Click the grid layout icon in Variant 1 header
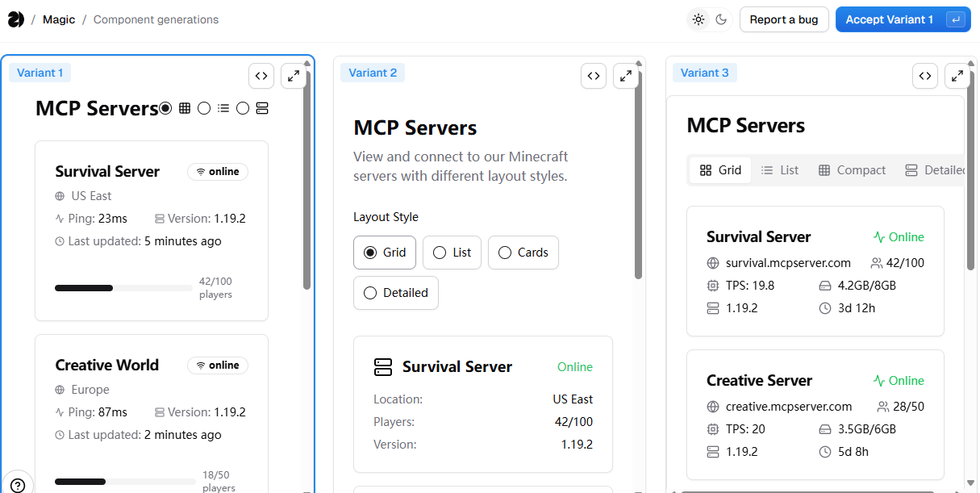The image size is (980, 493). (185, 108)
